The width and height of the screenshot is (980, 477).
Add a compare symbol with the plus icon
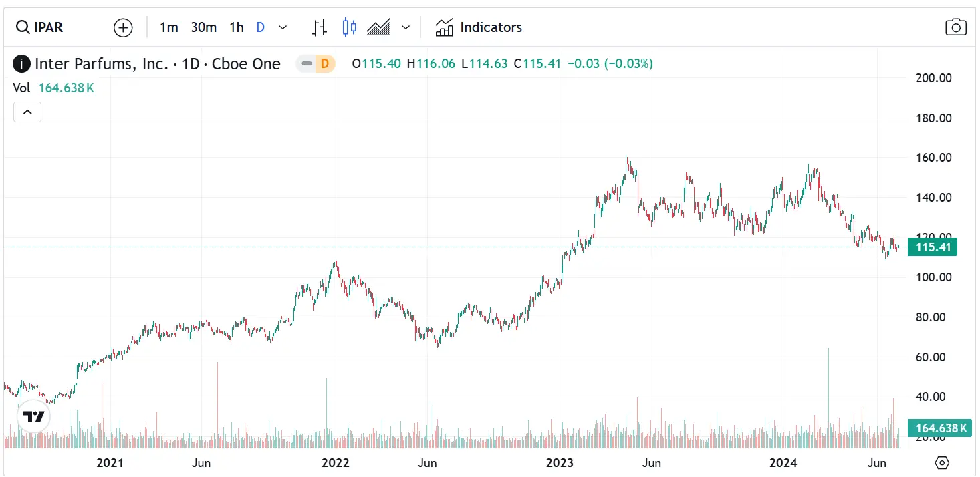(x=123, y=27)
